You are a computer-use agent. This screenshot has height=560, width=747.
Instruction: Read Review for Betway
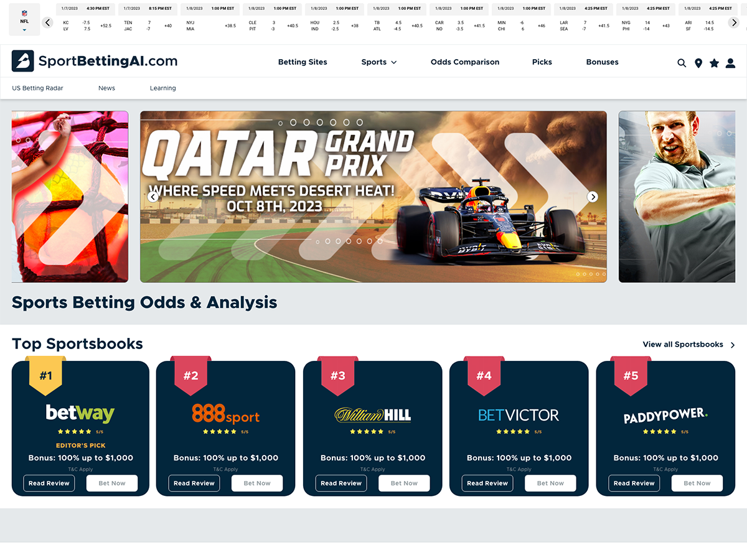(x=49, y=483)
